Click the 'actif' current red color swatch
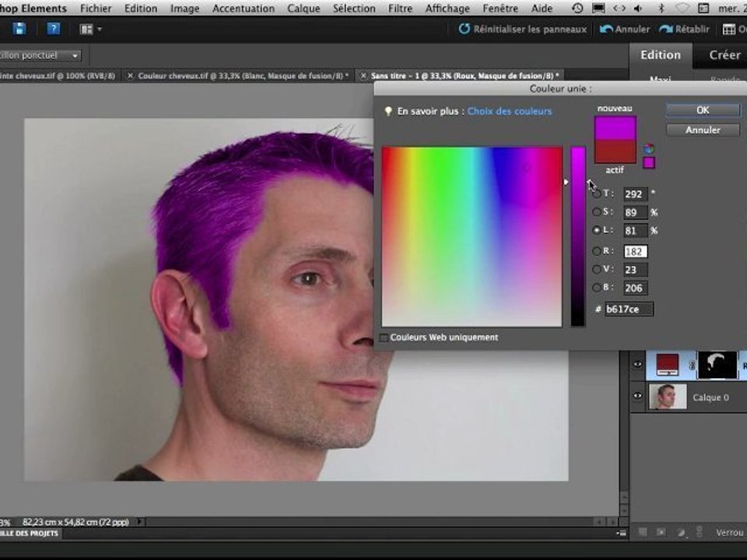The image size is (747, 560). coord(615,152)
